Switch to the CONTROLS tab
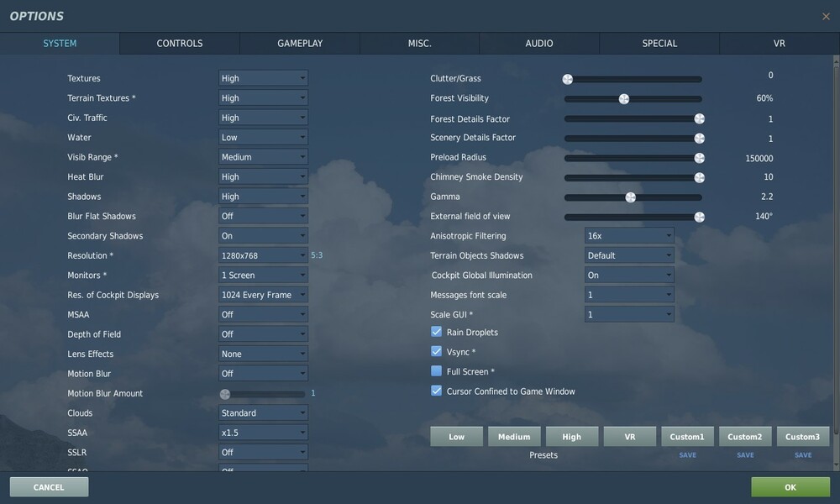The width and height of the screenshot is (840, 504). click(x=180, y=44)
